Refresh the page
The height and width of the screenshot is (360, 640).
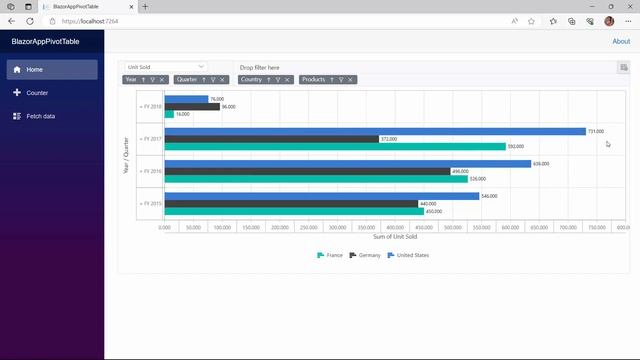click(30, 21)
